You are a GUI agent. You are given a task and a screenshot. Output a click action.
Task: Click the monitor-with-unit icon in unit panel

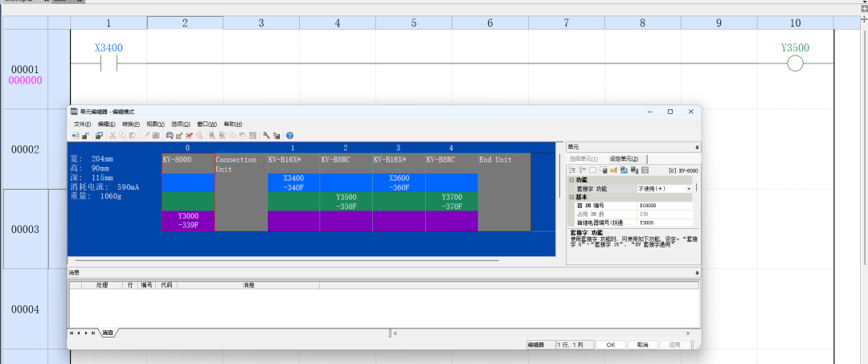point(604,170)
